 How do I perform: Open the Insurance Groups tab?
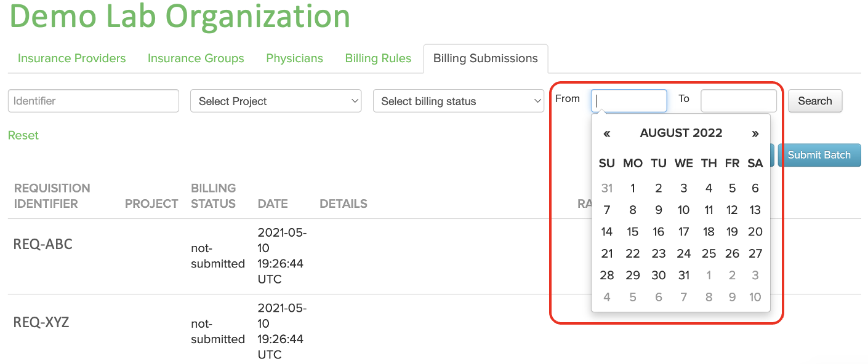coord(196,58)
